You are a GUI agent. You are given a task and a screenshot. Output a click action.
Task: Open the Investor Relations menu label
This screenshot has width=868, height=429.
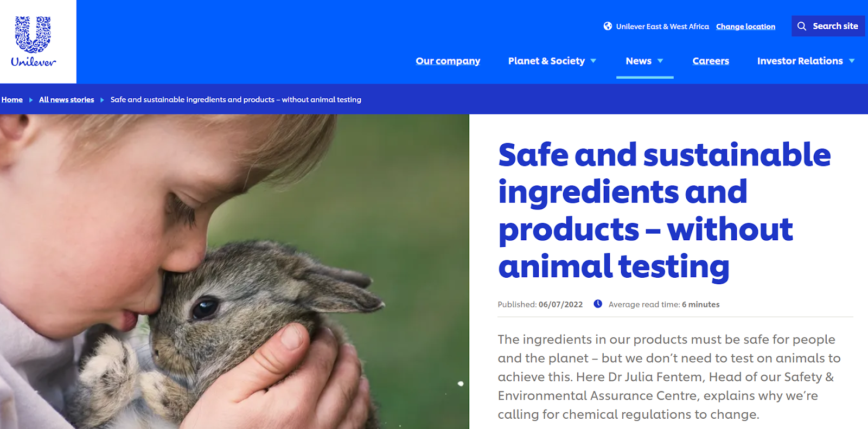pyautogui.click(x=800, y=61)
